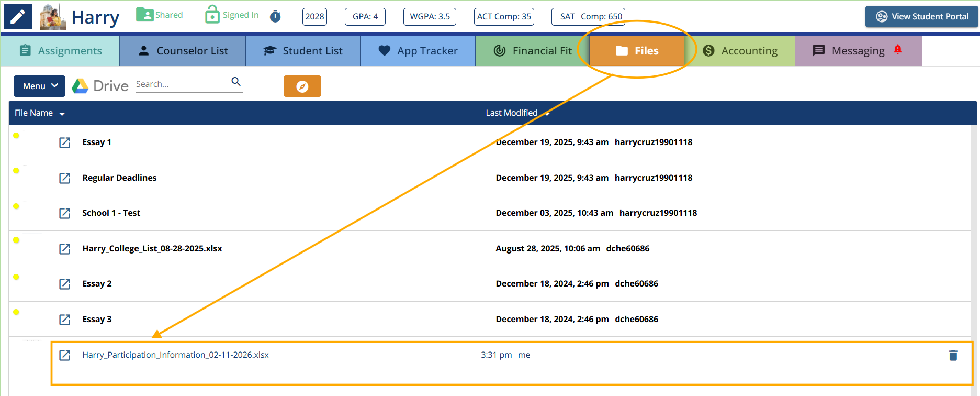Click the stopwatch timer icon
Viewport: 980px width, 396px height.
(275, 17)
